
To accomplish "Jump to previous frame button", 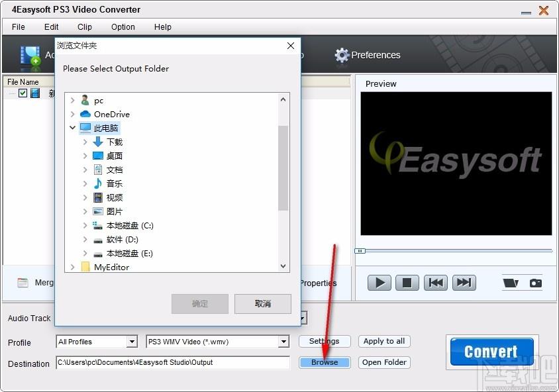I will point(436,283).
